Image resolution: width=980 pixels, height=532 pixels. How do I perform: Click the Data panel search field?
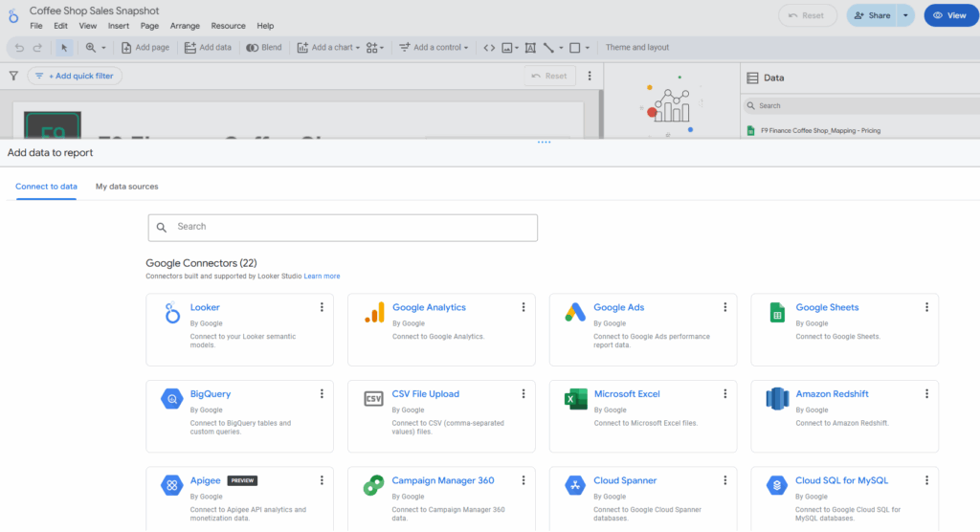tap(862, 105)
